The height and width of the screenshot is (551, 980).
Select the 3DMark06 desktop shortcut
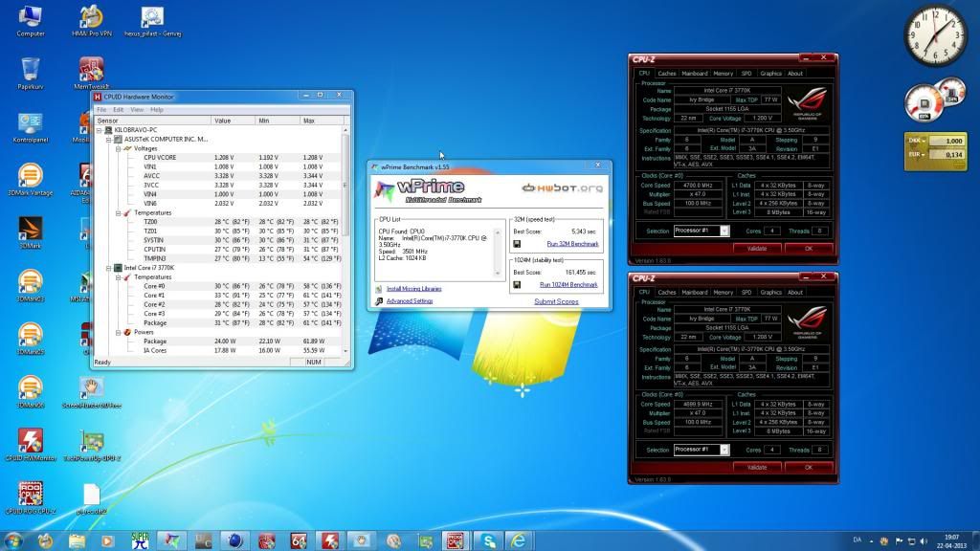pyautogui.click(x=30, y=392)
